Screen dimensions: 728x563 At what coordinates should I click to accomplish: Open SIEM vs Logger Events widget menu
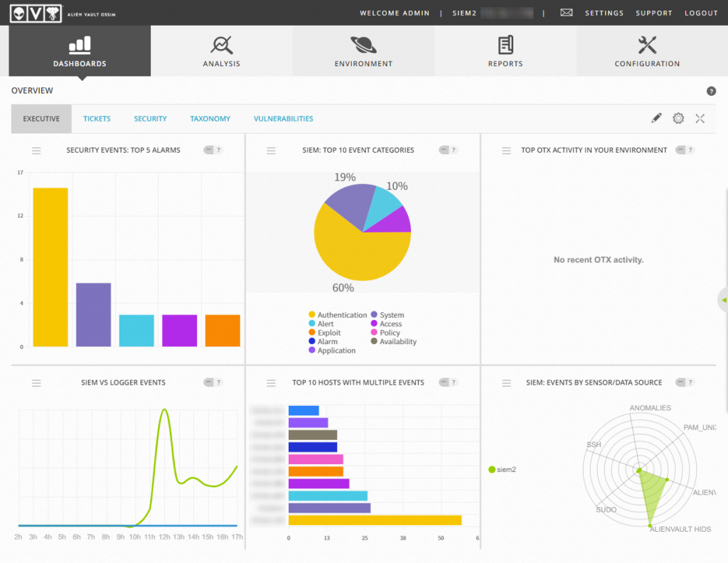(36, 383)
